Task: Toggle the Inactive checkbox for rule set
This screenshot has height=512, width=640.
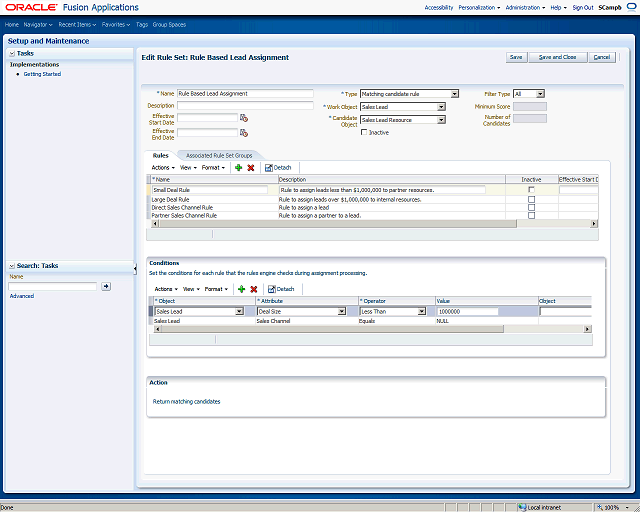Action: tap(364, 132)
